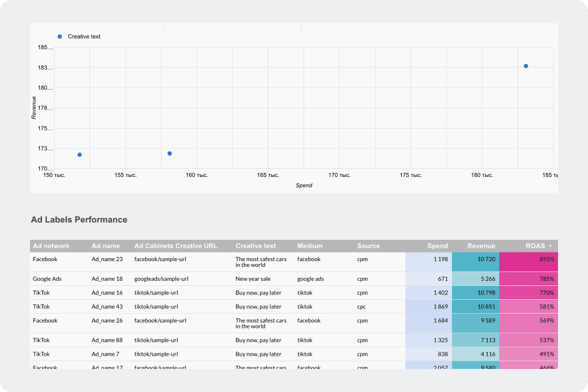Open facebook/sample-url for Ad_name 23

point(160,259)
